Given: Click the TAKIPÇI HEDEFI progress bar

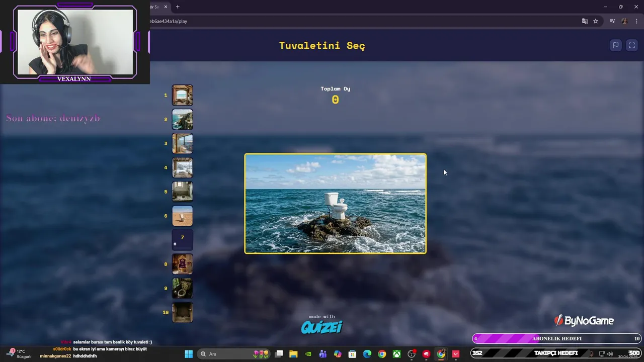Looking at the screenshot, I should pos(556,353).
